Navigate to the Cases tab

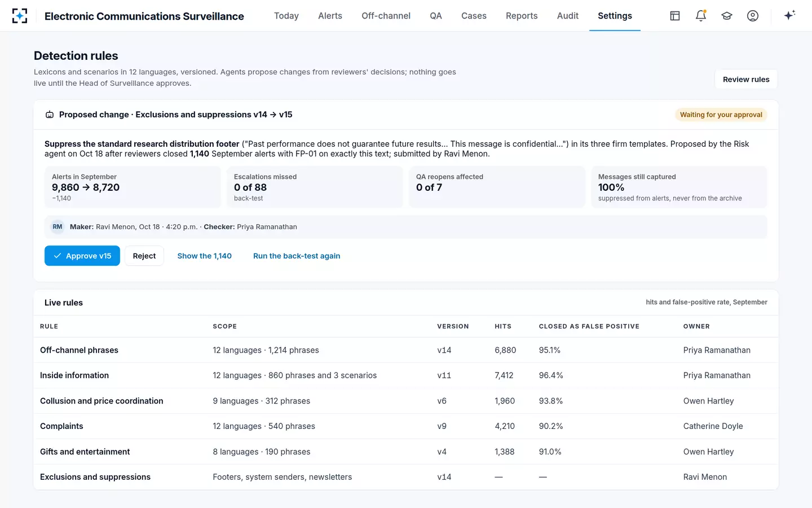[474, 16]
